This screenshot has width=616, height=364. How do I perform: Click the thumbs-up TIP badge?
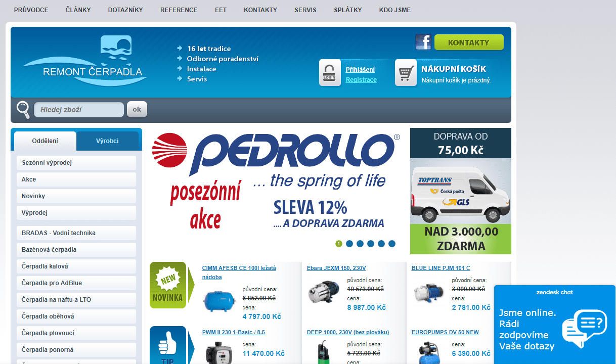pyautogui.click(x=168, y=345)
